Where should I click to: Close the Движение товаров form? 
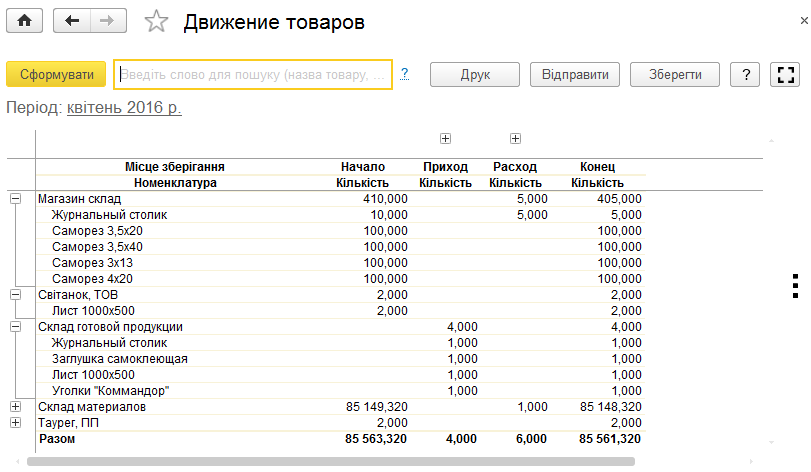pyautogui.click(x=804, y=21)
